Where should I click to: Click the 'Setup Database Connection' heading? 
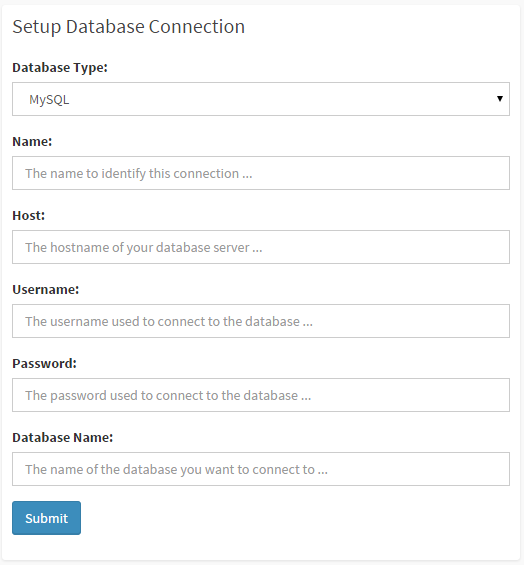[x=129, y=27]
